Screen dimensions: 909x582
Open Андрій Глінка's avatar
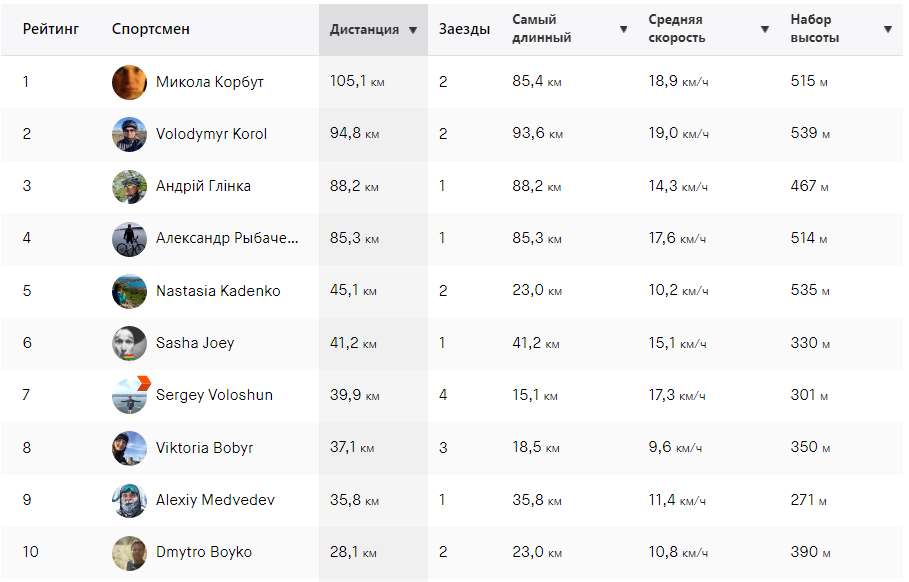[129, 187]
